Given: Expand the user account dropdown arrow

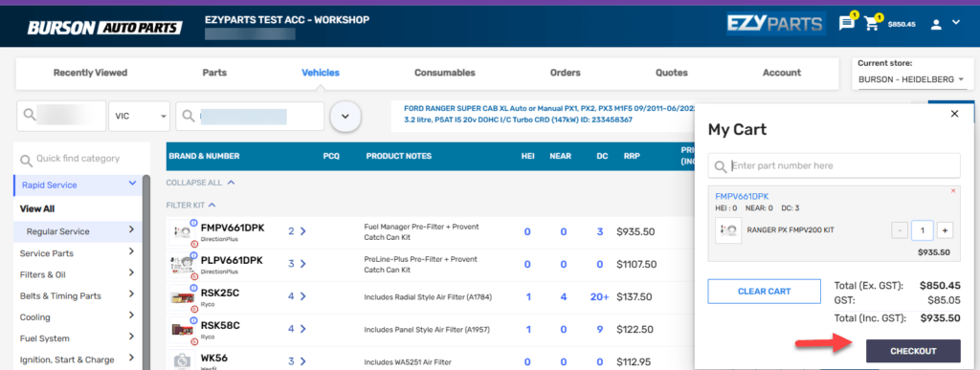Looking at the screenshot, I should pos(956,22).
